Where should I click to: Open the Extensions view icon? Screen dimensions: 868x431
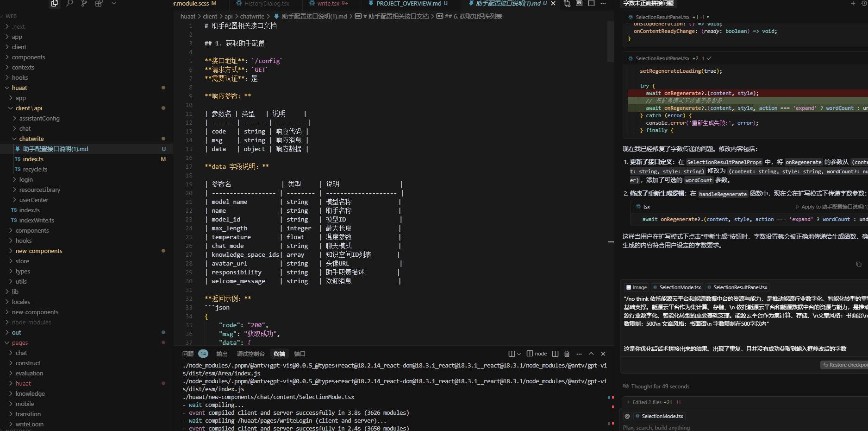tap(99, 3)
